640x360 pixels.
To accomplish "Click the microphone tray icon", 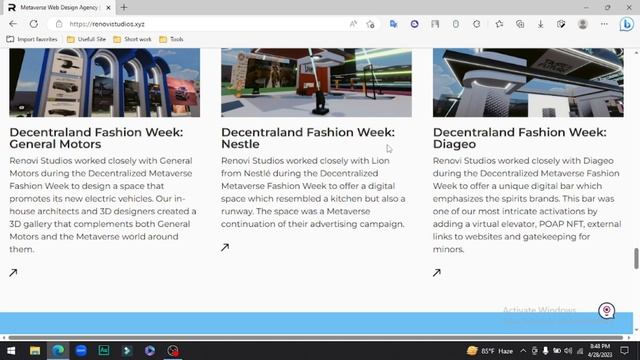I will (x=545, y=351).
